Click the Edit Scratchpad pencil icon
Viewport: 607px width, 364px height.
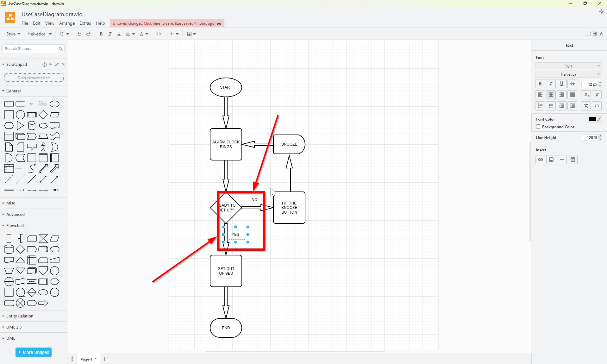click(57, 64)
